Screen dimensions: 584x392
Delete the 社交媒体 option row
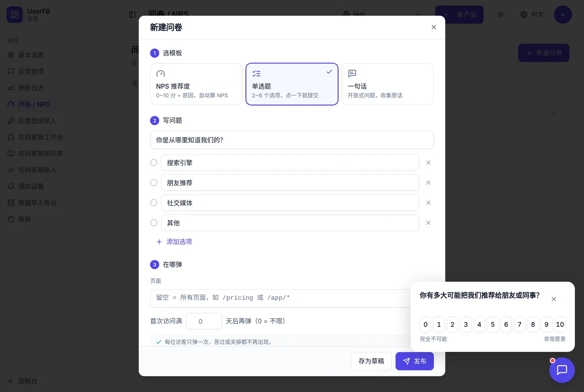click(429, 203)
